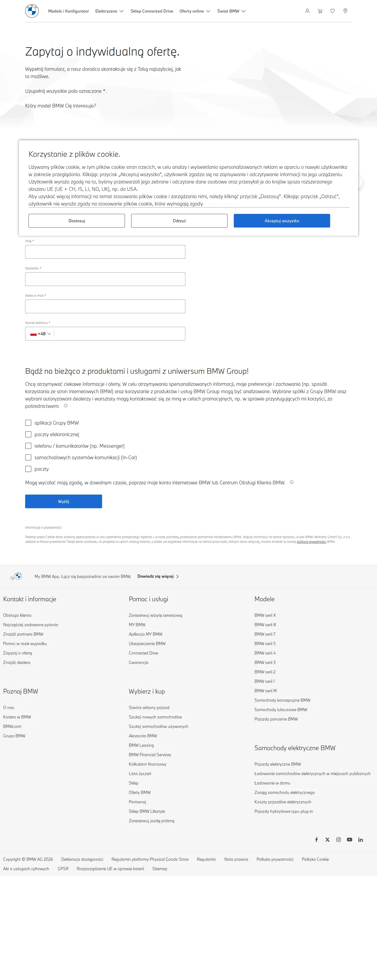Open BMW Instagram icon
Viewport: 377px width, 980px height.
[338, 840]
